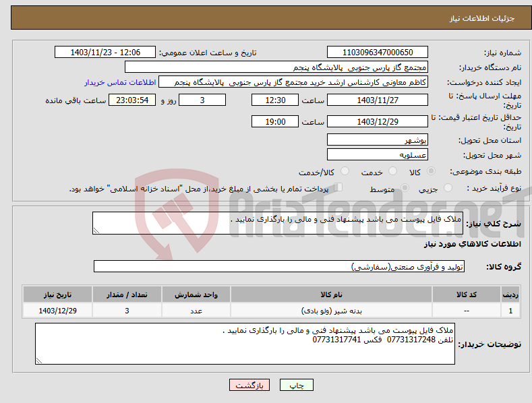Click the ردیف column header
The image size is (532, 403).
[510, 294]
